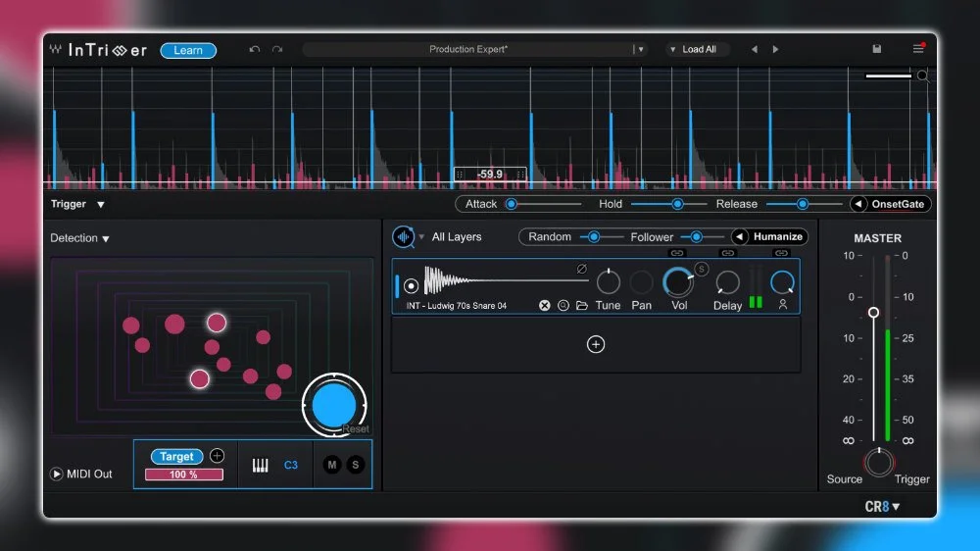Click the large blue detection target circle
This screenshot has width=980, height=551.
coord(334,405)
